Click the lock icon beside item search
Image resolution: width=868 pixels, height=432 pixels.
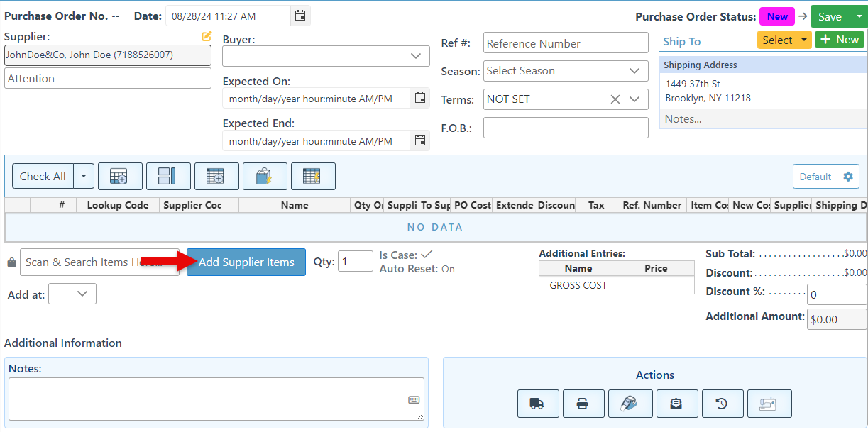click(11, 262)
